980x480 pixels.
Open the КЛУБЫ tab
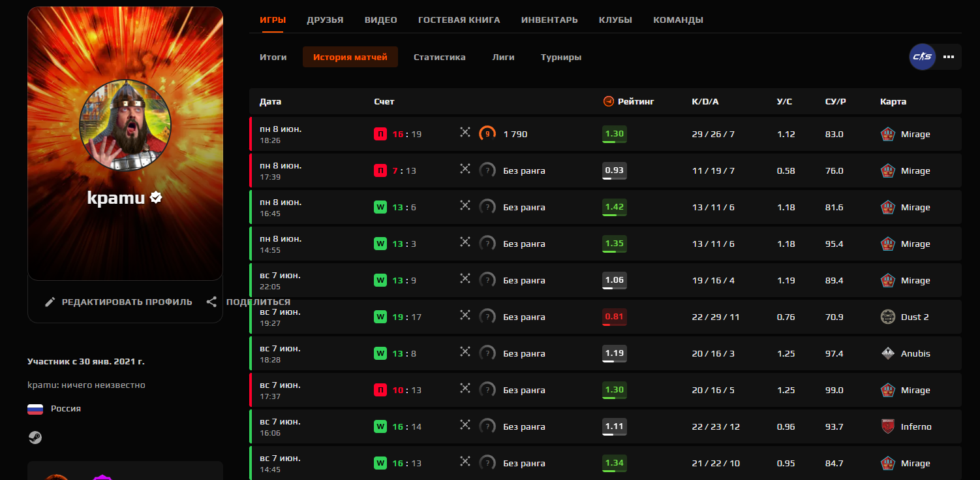coord(615,20)
